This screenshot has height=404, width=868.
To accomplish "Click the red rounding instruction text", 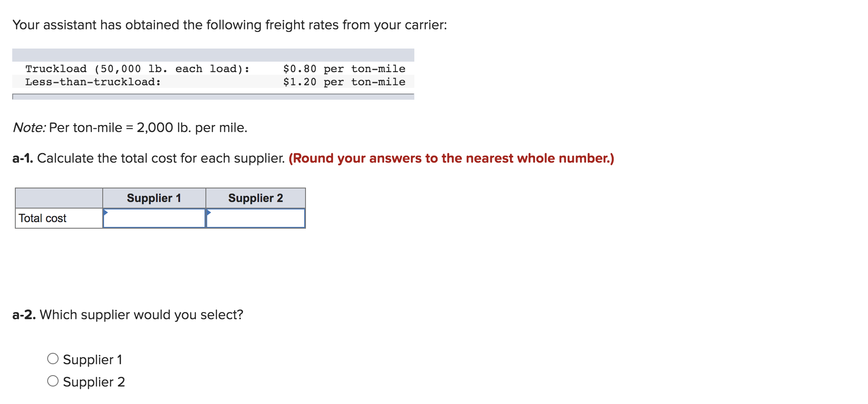I will tap(451, 158).
